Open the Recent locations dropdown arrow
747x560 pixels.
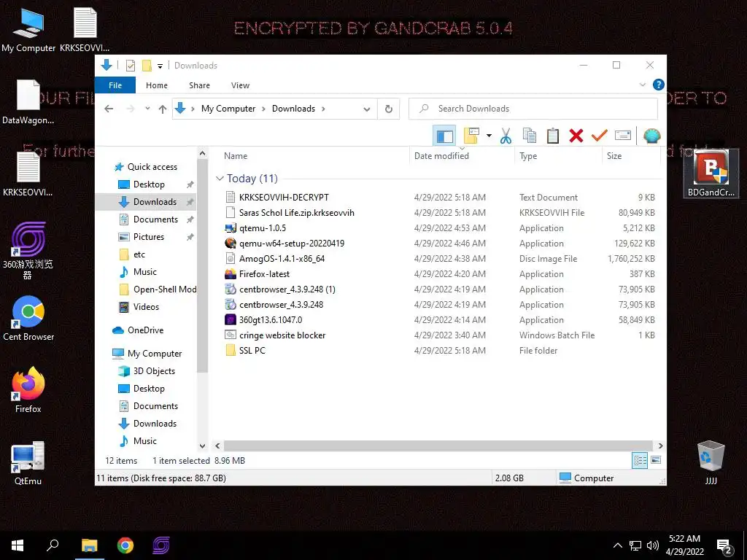pos(147,109)
